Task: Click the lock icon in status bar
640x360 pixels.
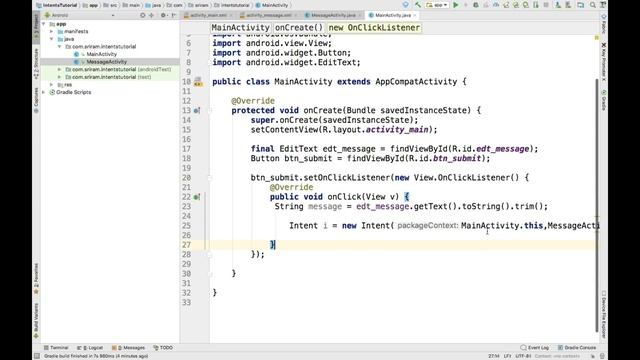Action: pos(593,356)
